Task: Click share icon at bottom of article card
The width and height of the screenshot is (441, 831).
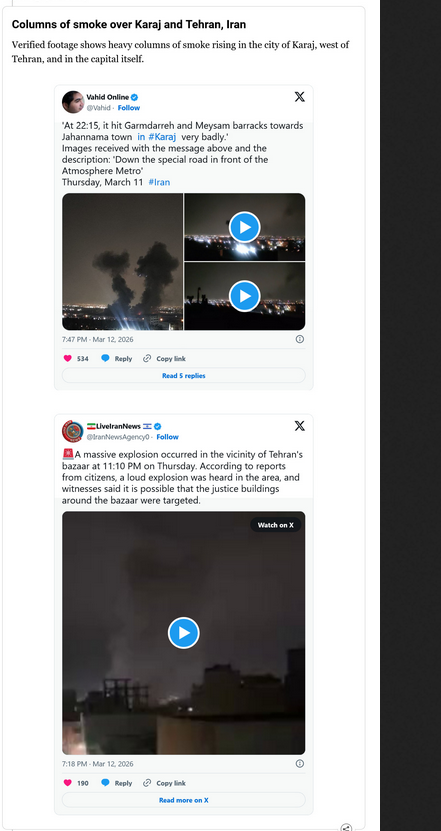Action: point(346,827)
